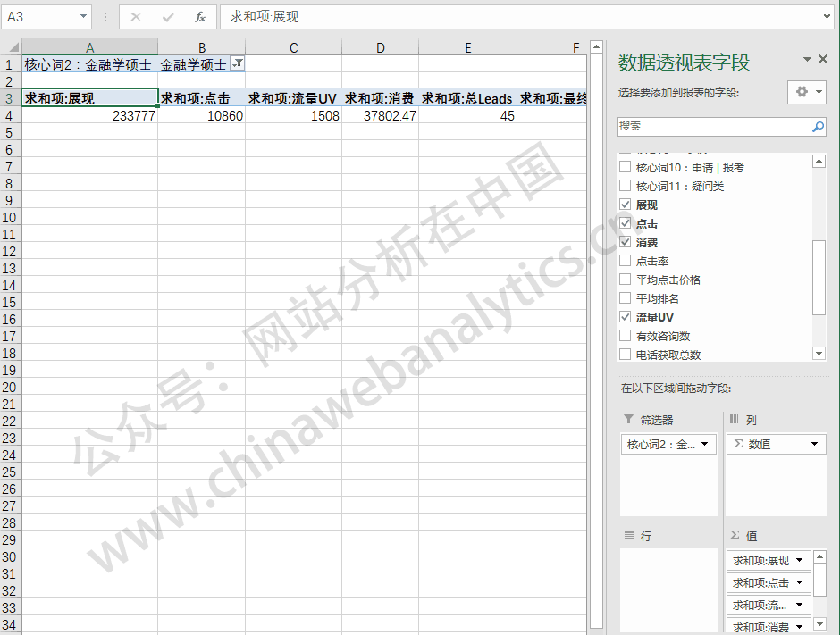Click the Insert Function fx icon
This screenshot has width=840, height=635.
click(x=200, y=17)
